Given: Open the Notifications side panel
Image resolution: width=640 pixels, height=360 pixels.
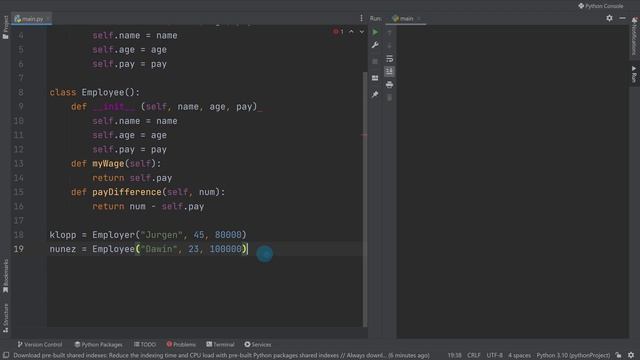Looking at the screenshot, I should 634,36.
